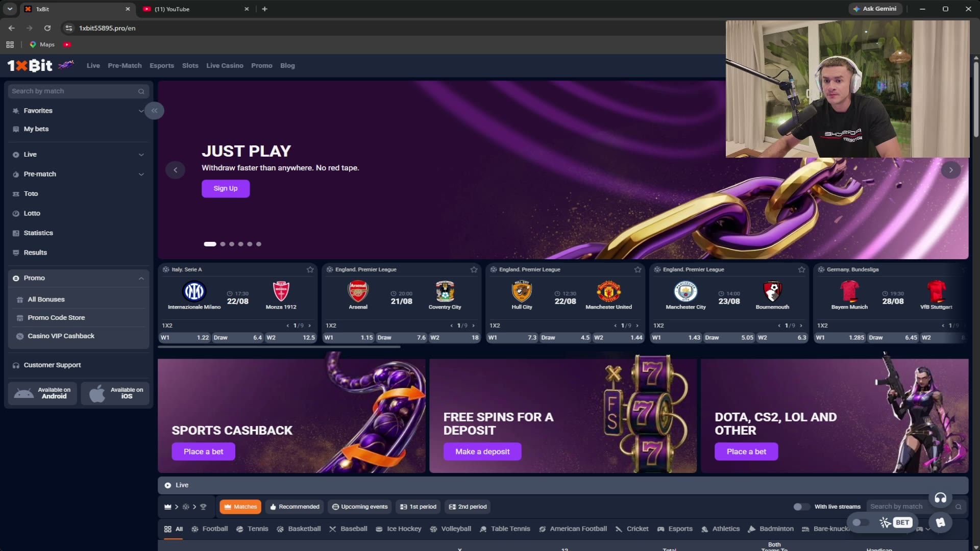Go to previous banner slide
The width and height of the screenshot is (980, 551).
[175, 170]
